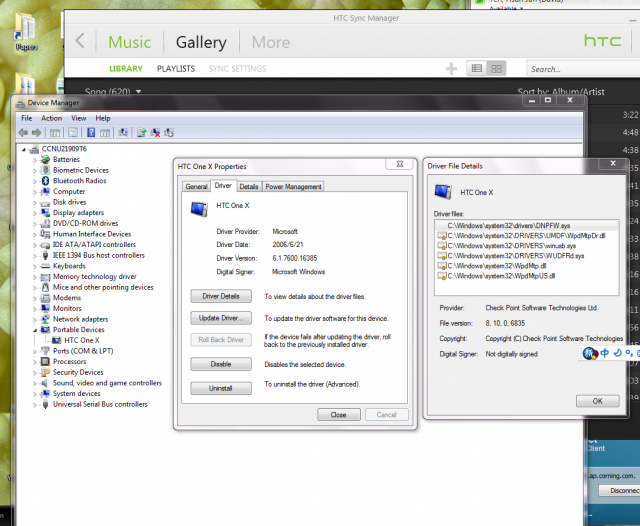The image size is (640, 526).
Task: Click the Processors icon in device tree
Action: coord(45,362)
